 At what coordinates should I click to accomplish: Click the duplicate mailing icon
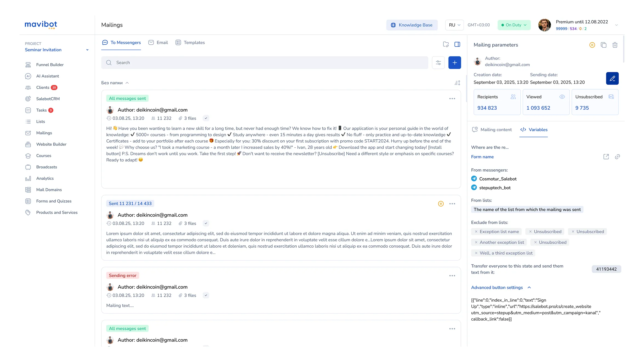pyautogui.click(x=604, y=45)
